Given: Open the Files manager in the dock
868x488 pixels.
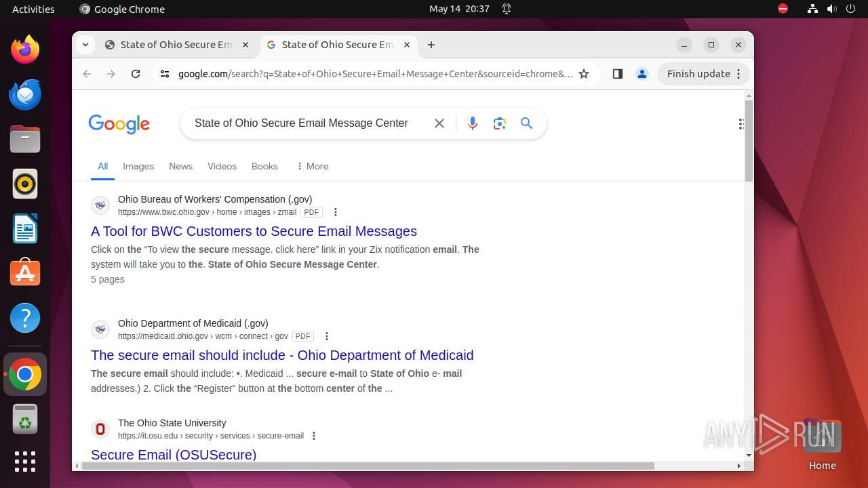Looking at the screenshot, I should tap(25, 139).
